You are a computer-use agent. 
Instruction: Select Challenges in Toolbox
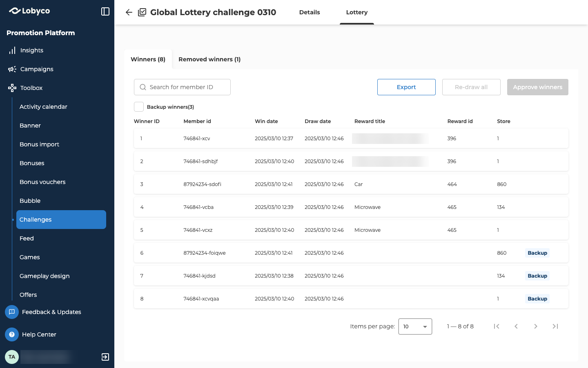[61, 220]
